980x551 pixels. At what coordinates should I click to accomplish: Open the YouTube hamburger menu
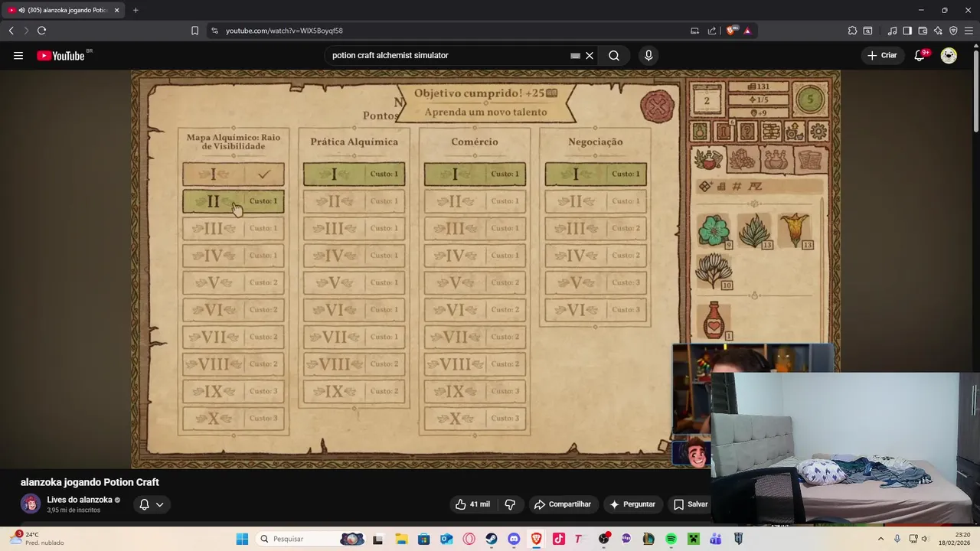click(x=18, y=55)
